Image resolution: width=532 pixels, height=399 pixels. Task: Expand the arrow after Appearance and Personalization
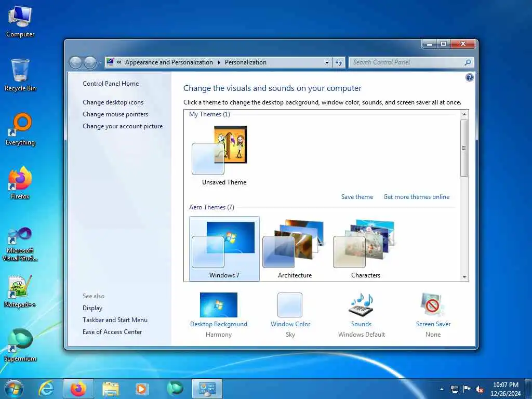click(219, 62)
